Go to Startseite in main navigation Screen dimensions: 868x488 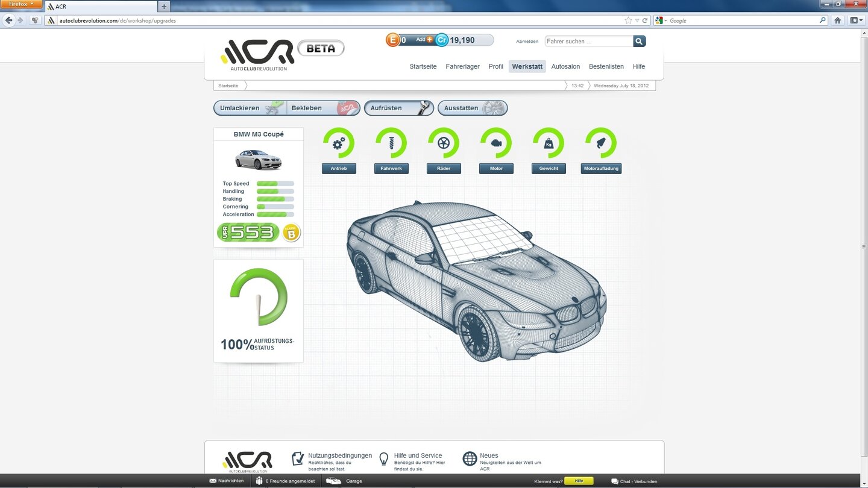(423, 66)
